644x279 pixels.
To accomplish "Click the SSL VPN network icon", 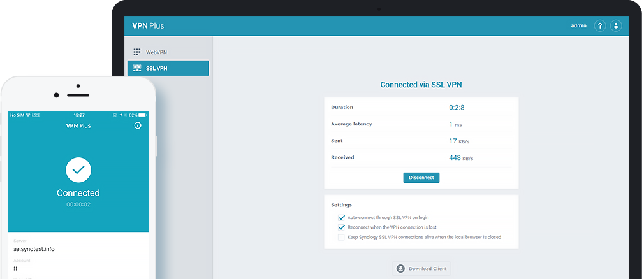I will click(x=136, y=68).
